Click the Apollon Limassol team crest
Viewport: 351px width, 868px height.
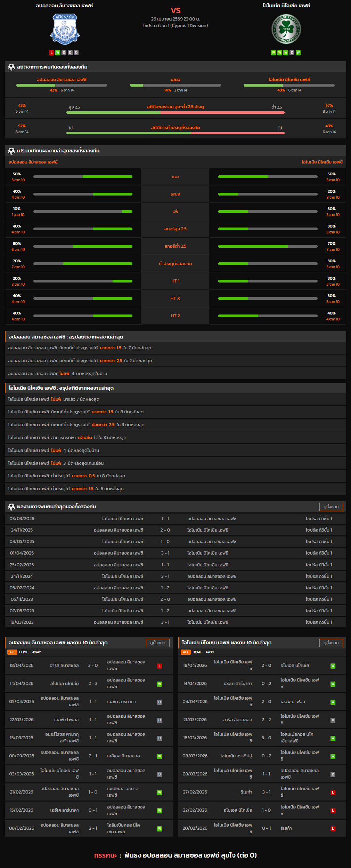click(x=65, y=29)
